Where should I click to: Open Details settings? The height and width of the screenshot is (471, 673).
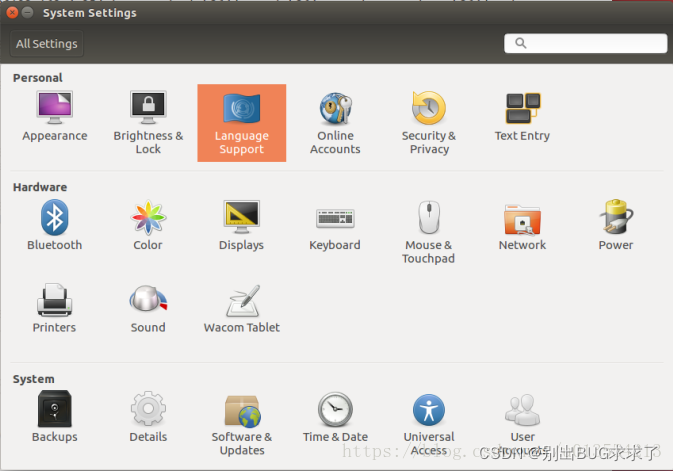pos(148,417)
